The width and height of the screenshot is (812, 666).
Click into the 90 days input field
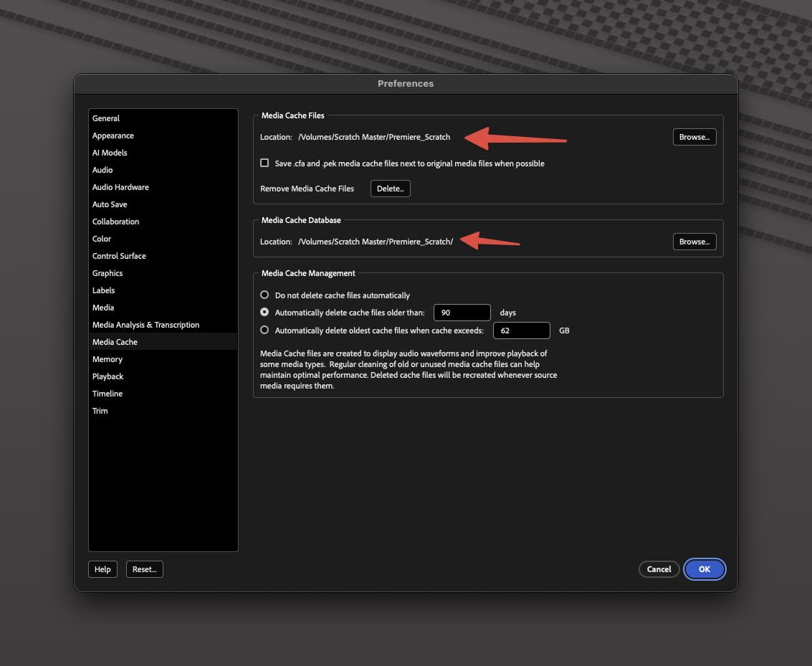pos(462,313)
